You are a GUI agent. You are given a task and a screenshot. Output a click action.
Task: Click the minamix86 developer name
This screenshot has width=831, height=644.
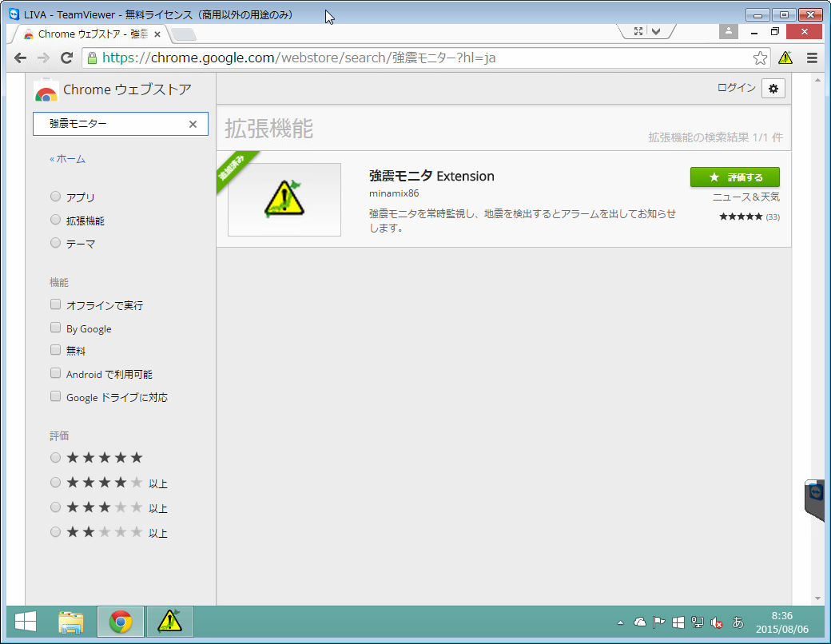pyautogui.click(x=394, y=193)
